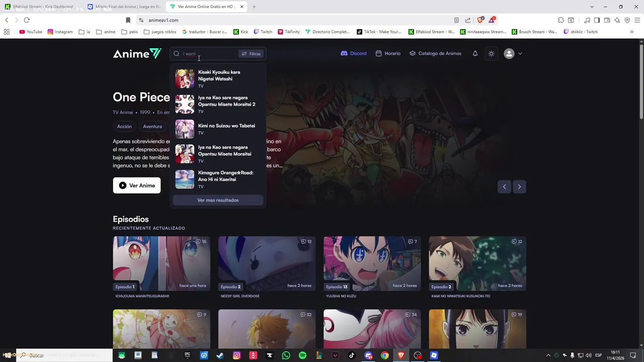Open the Needy Girl Overdose episode thumbnail
644x362 pixels.
tap(267, 263)
